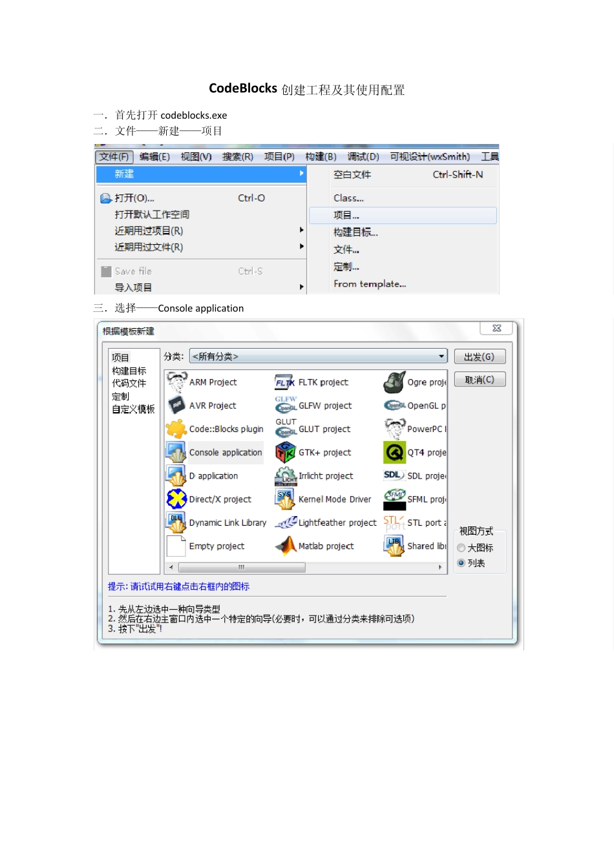Screen dimensions: 614x868
Task: Open the 分类 category dropdown
Action: click(318, 356)
